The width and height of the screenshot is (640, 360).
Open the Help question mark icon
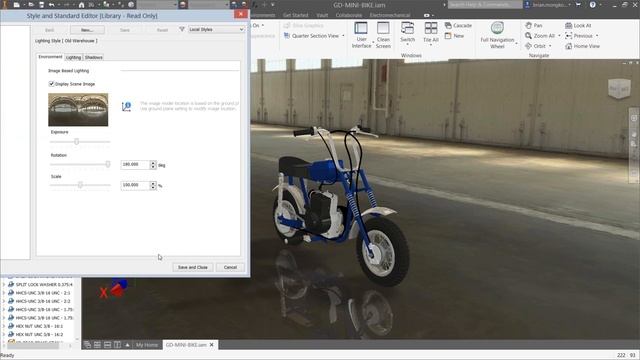[x=593, y=5]
